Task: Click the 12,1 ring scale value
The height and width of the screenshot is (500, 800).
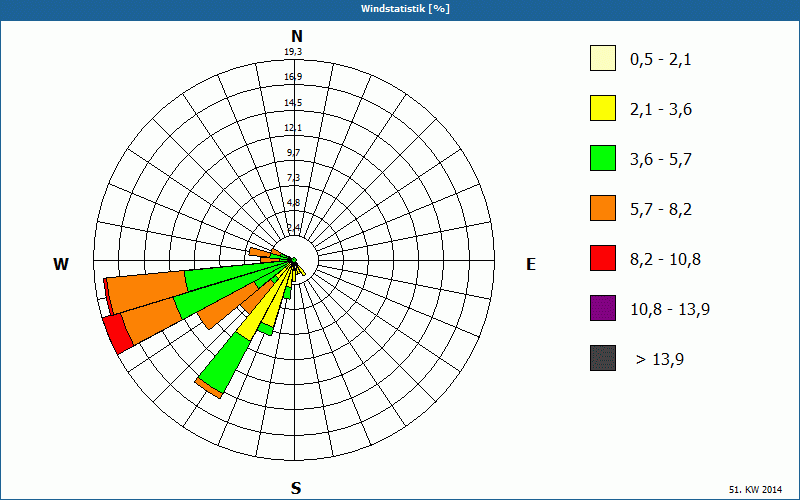Action: 293,128
